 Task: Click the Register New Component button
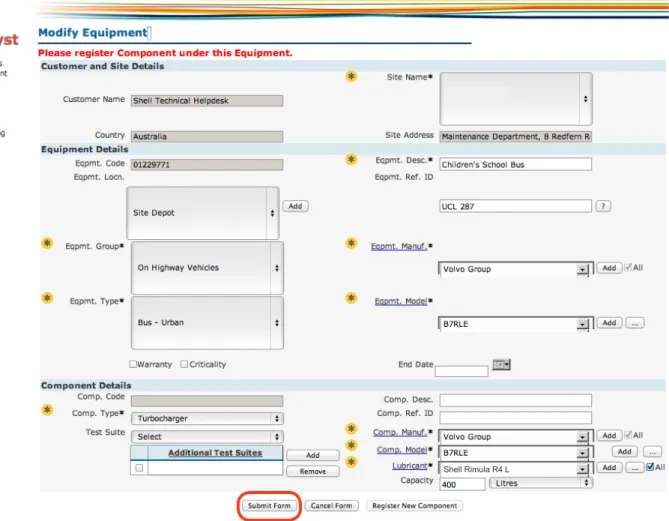[414, 506]
